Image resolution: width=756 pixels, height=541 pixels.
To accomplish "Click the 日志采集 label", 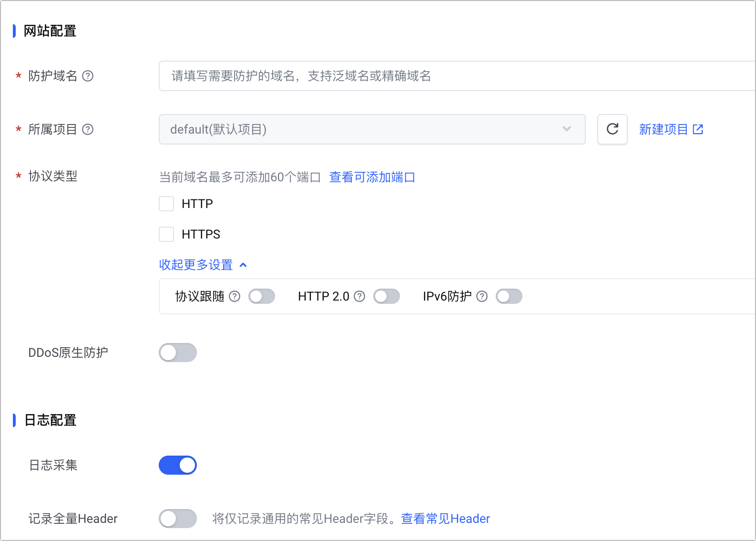I will [53, 465].
